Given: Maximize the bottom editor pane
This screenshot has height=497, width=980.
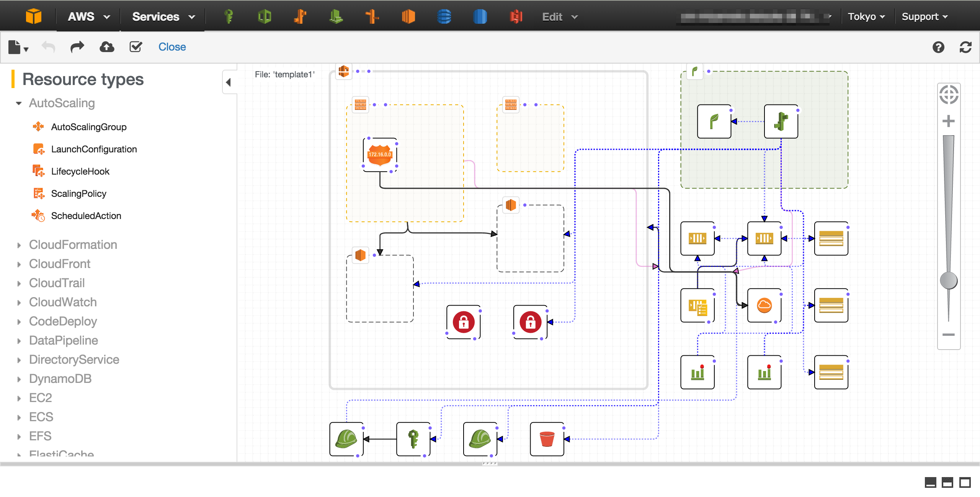Looking at the screenshot, I should coord(965,482).
